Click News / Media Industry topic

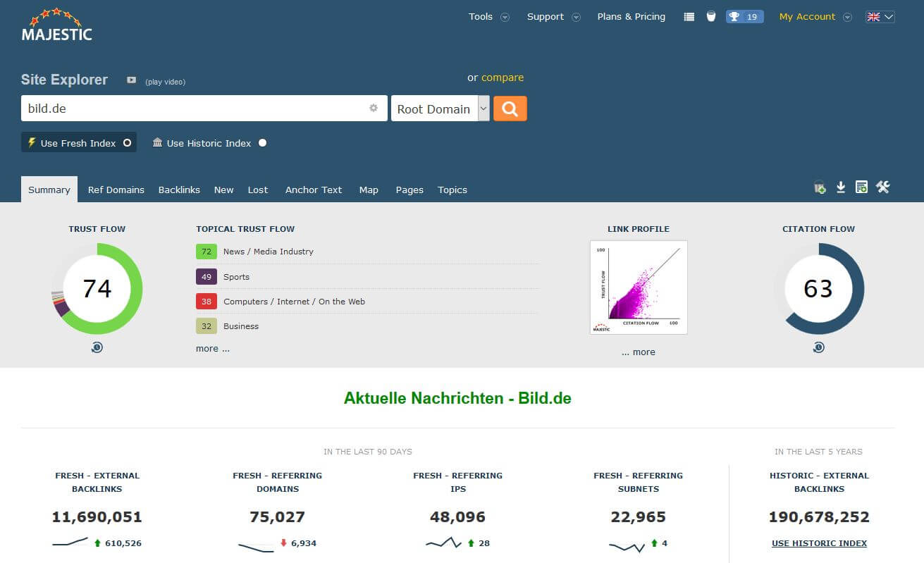pos(269,252)
